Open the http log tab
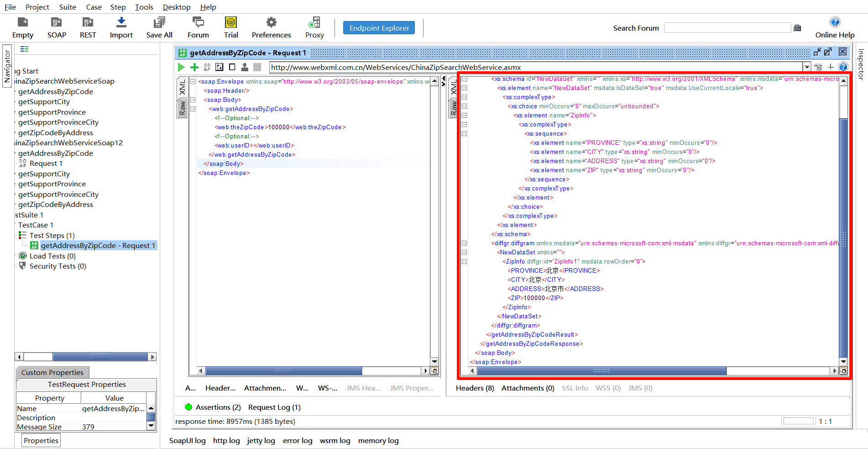The height and width of the screenshot is (449, 868). click(x=226, y=440)
